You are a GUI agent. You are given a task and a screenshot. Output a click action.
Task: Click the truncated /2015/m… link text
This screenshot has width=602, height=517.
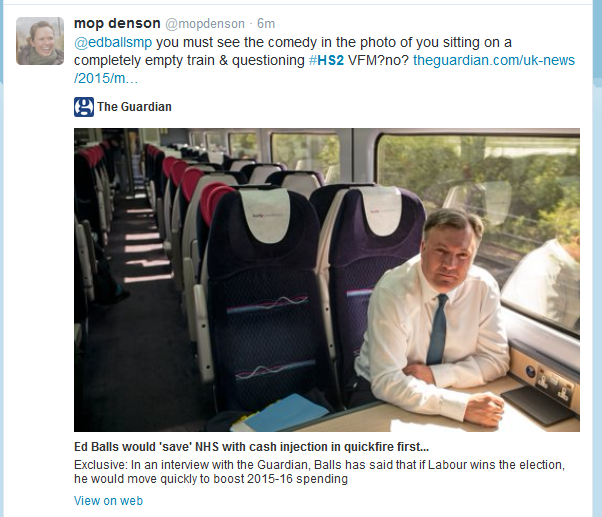[x=106, y=78]
